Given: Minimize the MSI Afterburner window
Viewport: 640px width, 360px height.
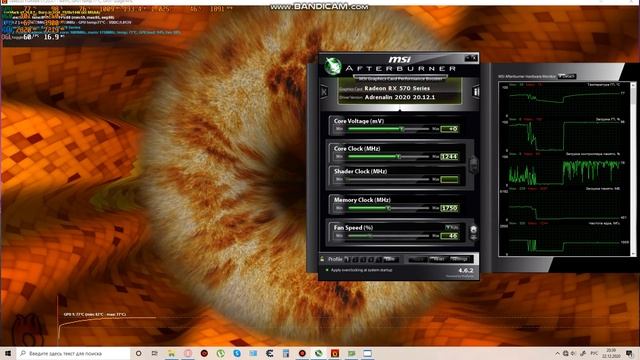Looking at the screenshot, I should [467, 58].
